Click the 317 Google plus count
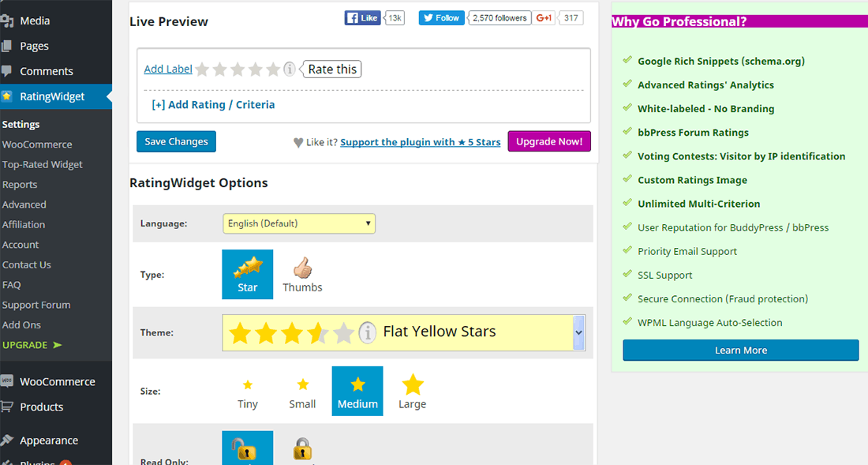 (571, 17)
